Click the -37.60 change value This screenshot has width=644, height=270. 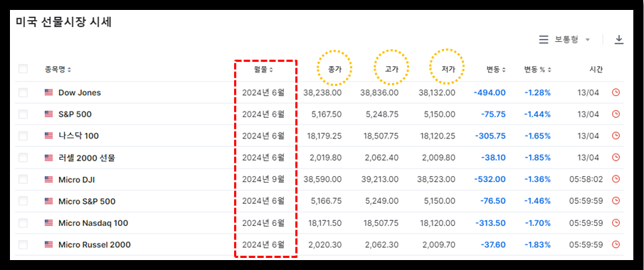point(493,244)
